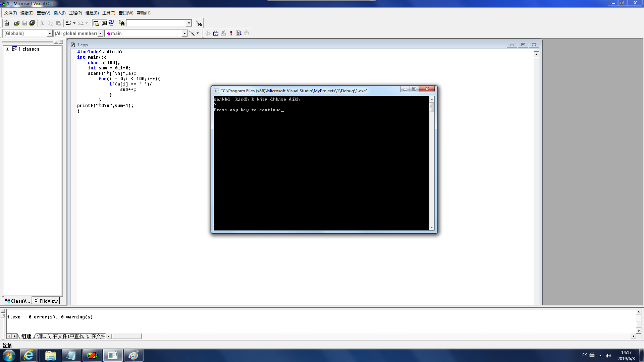The image size is (644, 362).
Task: Switch to the FileView tab
Action: [46, 301]
